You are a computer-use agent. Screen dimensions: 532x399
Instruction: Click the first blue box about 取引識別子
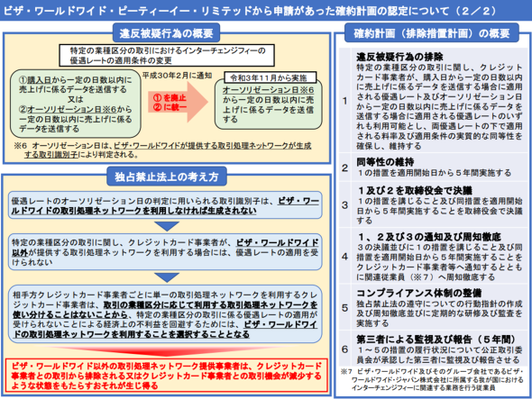pyautogui.click(x=165, y=205)
